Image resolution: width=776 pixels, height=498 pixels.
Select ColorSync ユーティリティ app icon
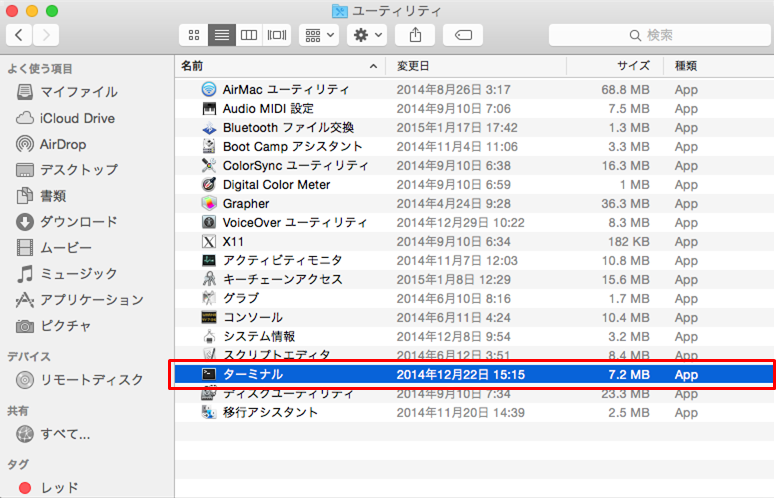(x=209, y=165)
